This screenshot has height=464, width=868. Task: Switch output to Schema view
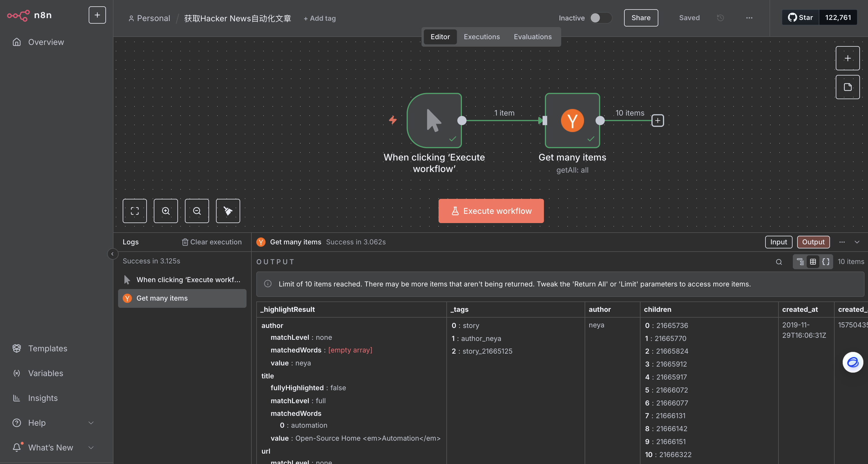[x=800, y=262]
